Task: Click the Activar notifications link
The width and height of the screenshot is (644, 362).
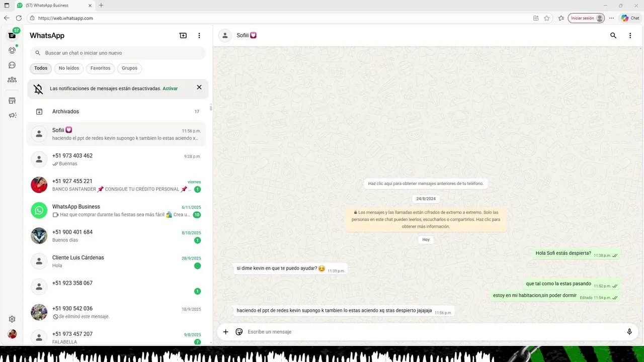Action: pyautogui.click(x=170, y=88)
